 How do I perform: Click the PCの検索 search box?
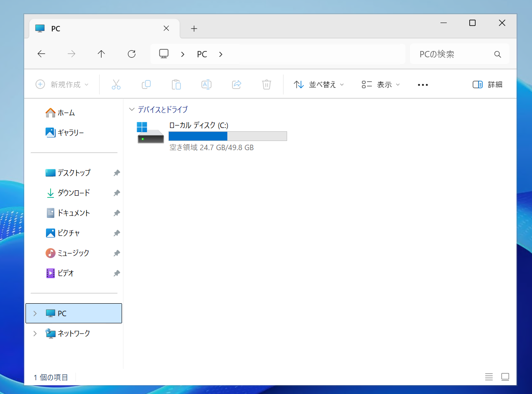453,54
